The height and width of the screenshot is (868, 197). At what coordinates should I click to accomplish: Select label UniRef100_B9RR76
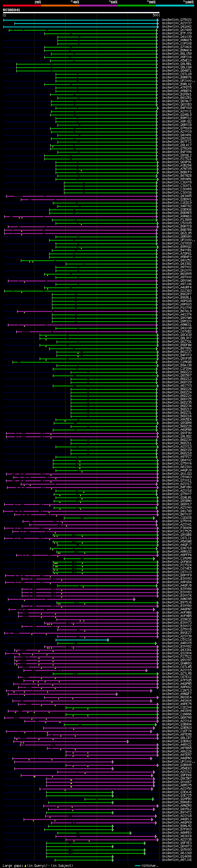177,78
